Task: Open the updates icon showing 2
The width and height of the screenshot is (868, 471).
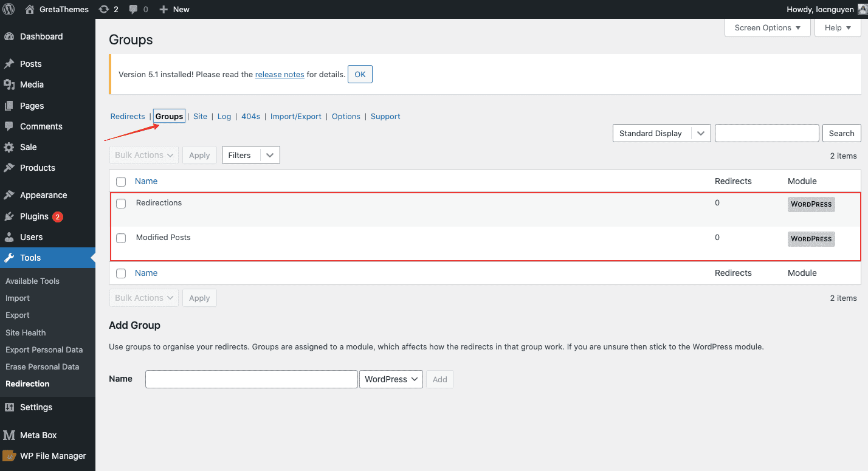Action: click(104, 9)
